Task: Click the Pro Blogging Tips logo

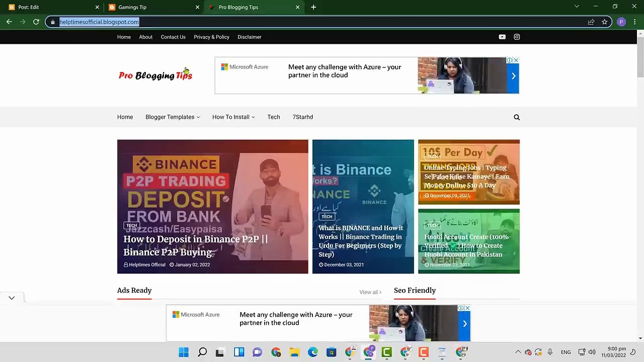Action: 155,75
